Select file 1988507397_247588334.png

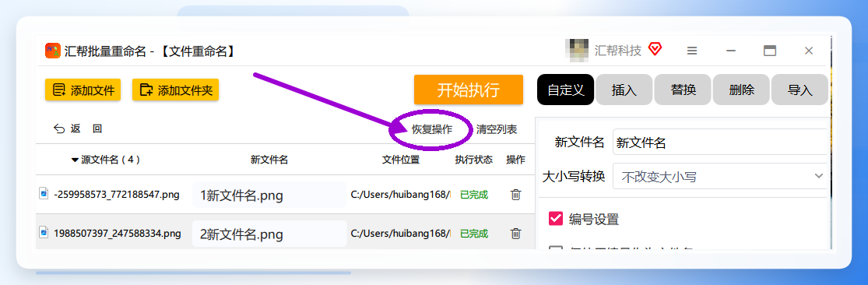click(x=118, y=234)
